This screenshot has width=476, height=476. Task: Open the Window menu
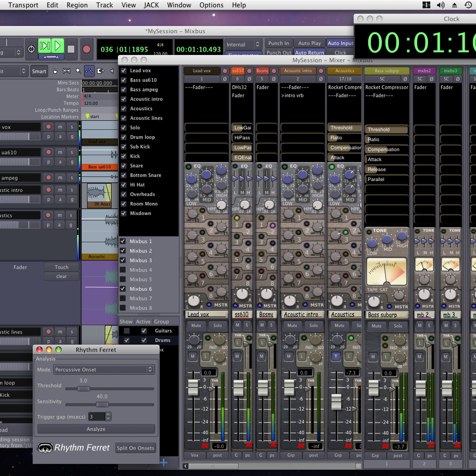tap(179, 5)
